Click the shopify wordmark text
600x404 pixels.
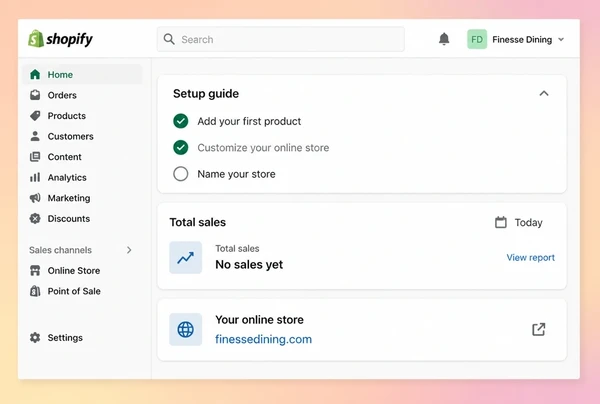click(x=69, y=39)
